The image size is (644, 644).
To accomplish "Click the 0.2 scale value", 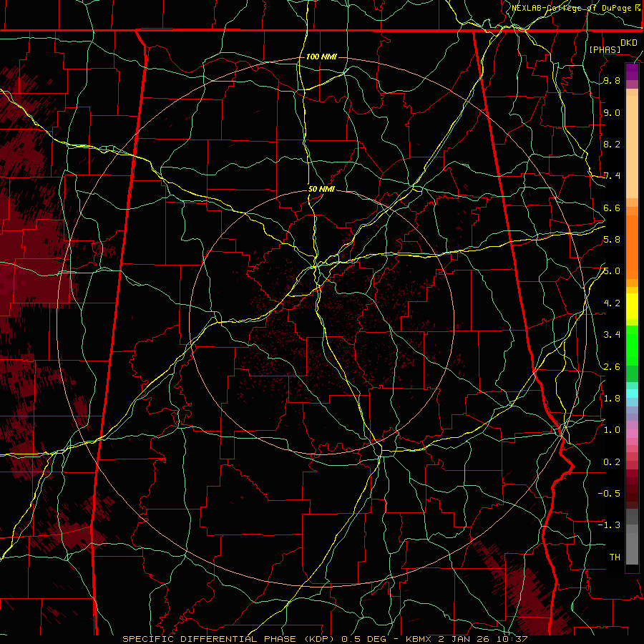I will pos(612,462).
